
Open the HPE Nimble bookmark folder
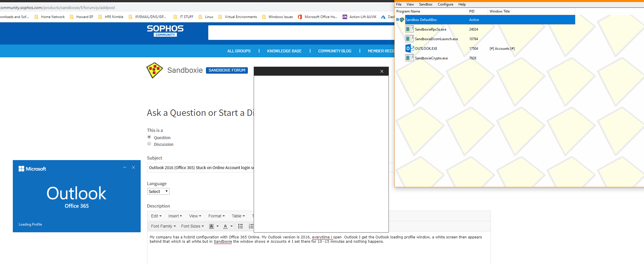[x=111, y=17]
